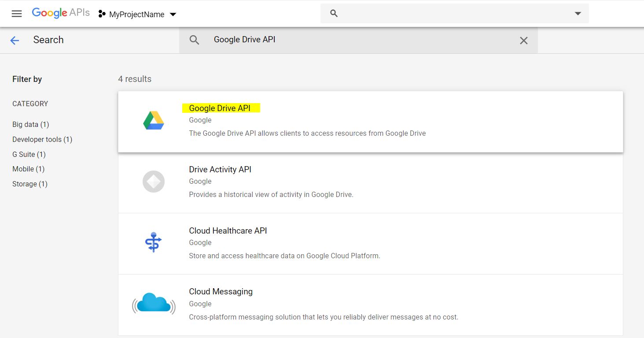Open the hamburger navigation menu
644x338 pixels.
point(17,14)
